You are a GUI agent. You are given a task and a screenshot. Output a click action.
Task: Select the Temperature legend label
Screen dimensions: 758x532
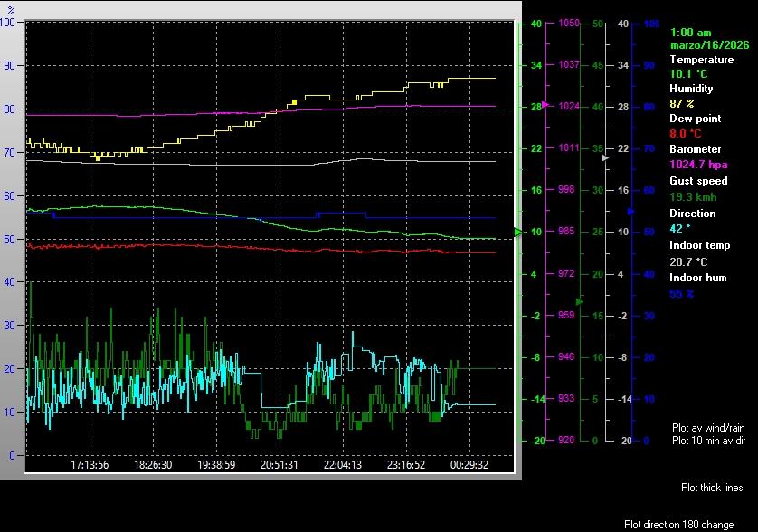(x=701, y=60)
